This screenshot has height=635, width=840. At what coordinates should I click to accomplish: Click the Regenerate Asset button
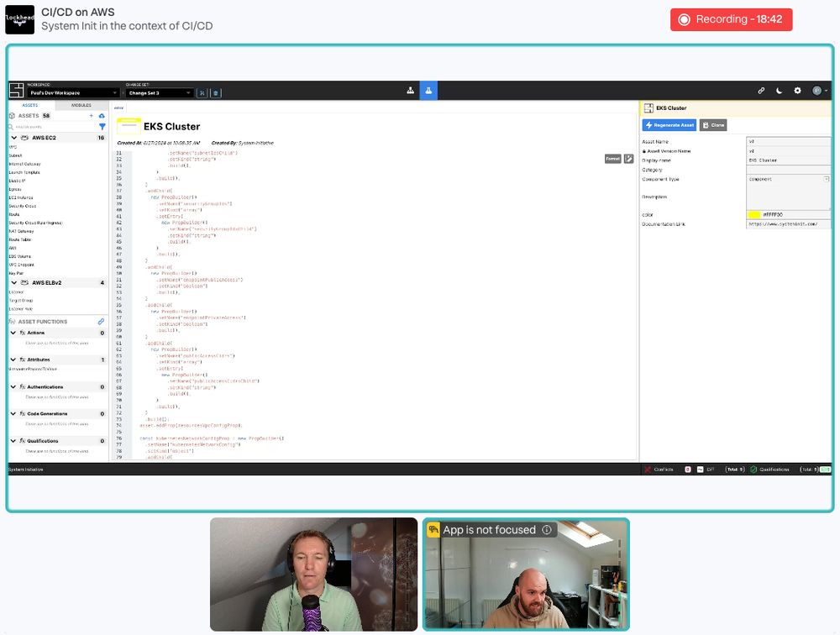[x=669, y=125]
